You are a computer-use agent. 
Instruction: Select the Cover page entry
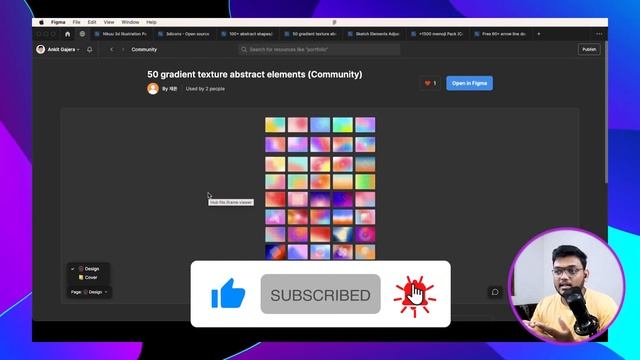[88, 278]
